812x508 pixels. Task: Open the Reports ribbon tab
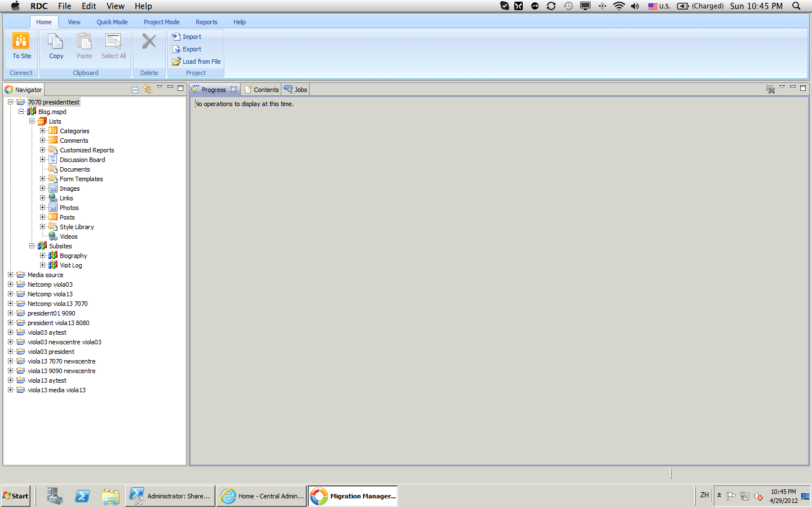(206, 22)
